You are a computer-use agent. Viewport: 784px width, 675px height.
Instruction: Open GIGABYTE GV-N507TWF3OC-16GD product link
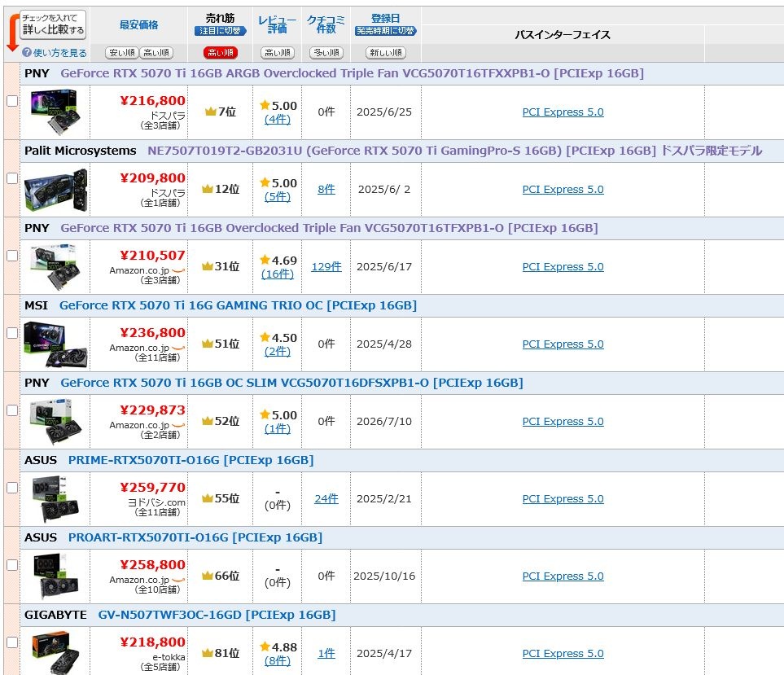[x=217, y=615]
